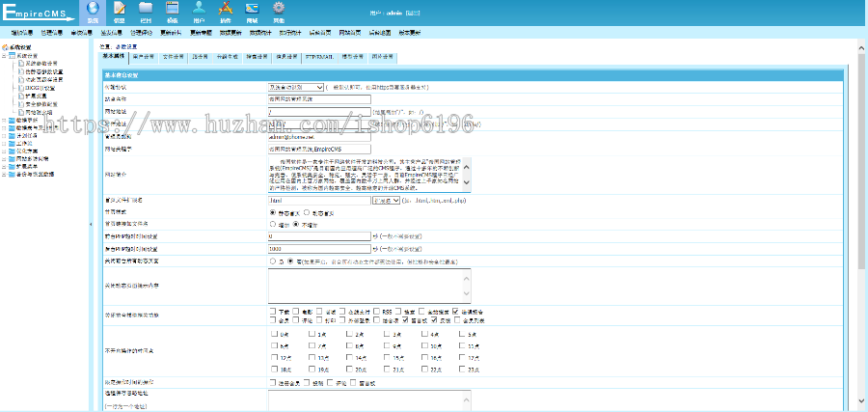This screenshot has width=868, height=412.
Task: Click 数据更新 in the submenu bar
Action: (231, 33)
